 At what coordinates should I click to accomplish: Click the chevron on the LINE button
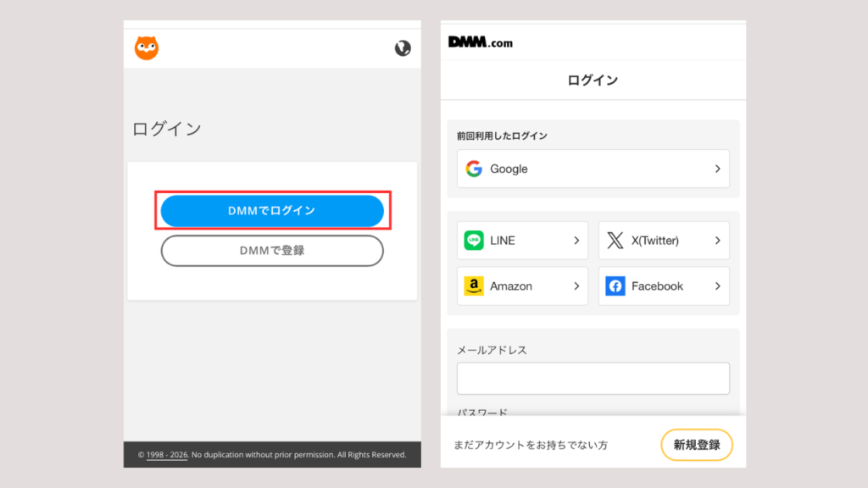pyautogui.click(x=576, y=240)
